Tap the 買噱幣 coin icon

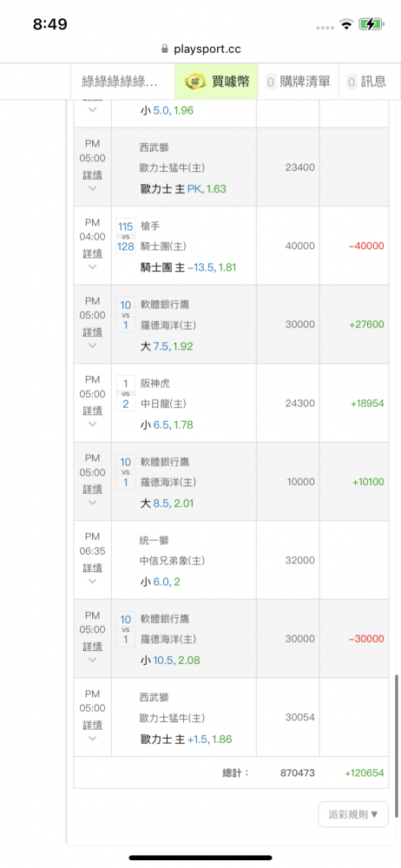coord(197,82)
